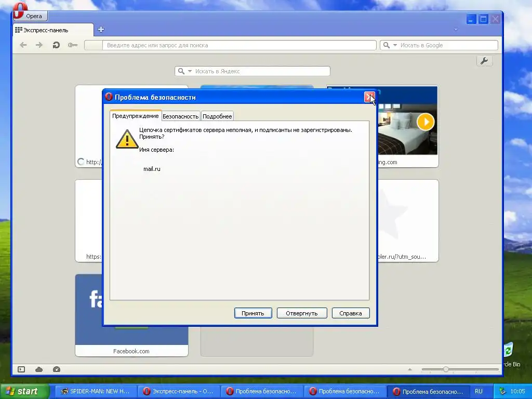Go forward with the right arrow icon
532x399 pixels.
click(39, 45)
